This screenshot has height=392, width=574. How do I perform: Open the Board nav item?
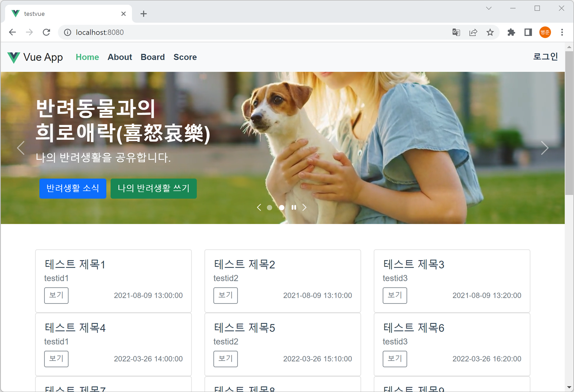pos(153,57)
